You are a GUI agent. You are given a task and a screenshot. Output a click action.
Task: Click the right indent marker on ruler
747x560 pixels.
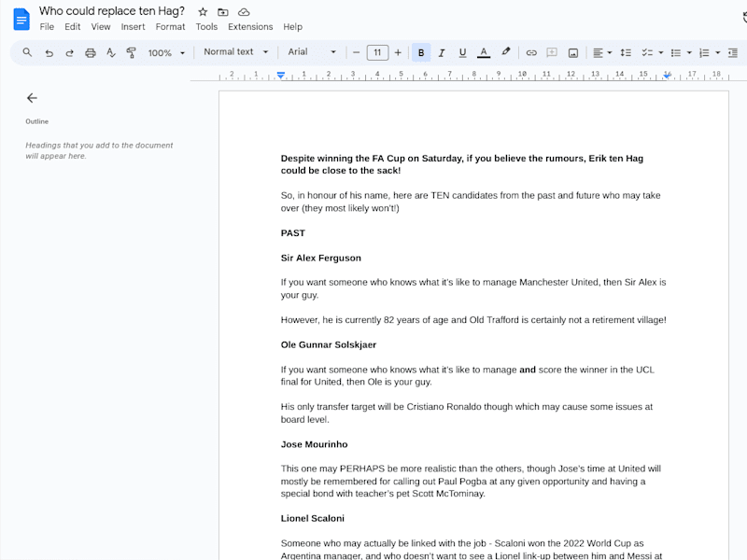coord(667,76)
